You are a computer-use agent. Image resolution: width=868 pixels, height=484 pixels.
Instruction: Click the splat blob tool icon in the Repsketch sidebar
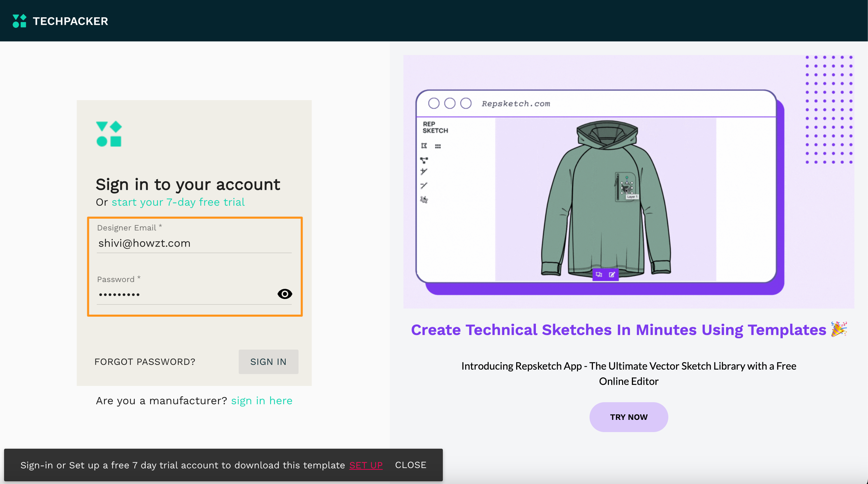tap(424, 200)
